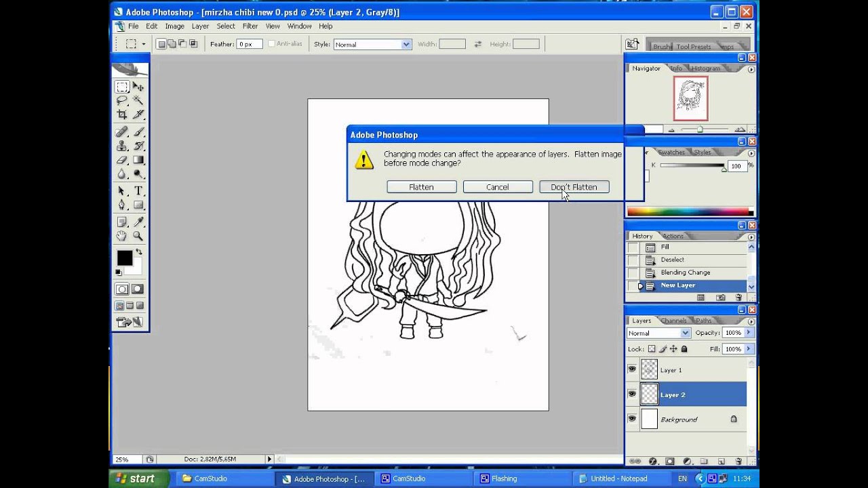Screen dimensions: 868x488
Task: Add layer mask from Layers panel
Action: [x=670, y=461]
